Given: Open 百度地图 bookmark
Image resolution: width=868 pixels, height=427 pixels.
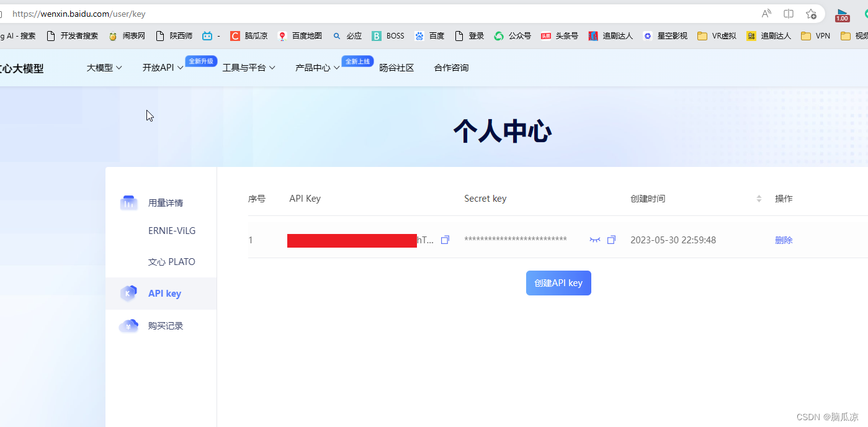Looking at the screenshot, I should [300, 36].
